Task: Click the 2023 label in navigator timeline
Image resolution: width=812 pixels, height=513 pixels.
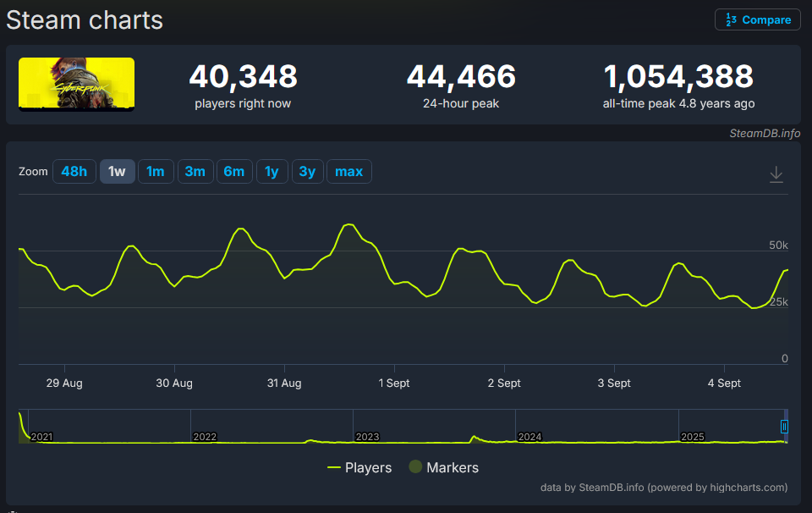Action: [368, 437]
